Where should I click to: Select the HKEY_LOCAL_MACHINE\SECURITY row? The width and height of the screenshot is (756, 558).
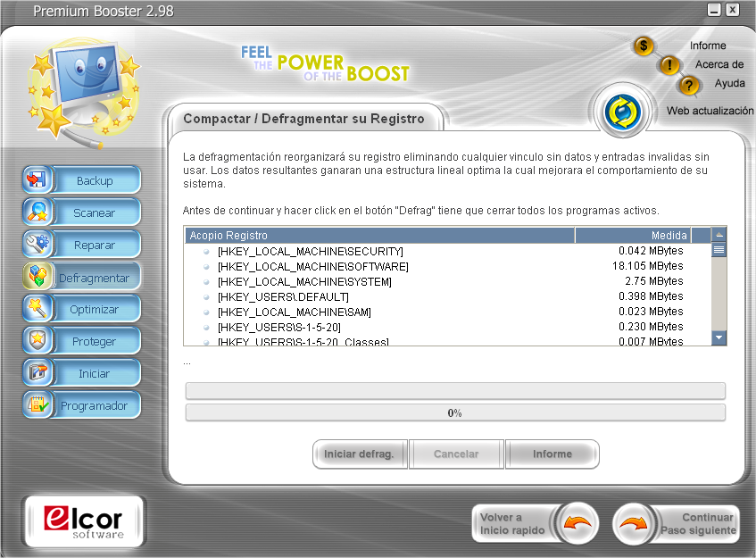pyautogui.click(x=447, y=251)
